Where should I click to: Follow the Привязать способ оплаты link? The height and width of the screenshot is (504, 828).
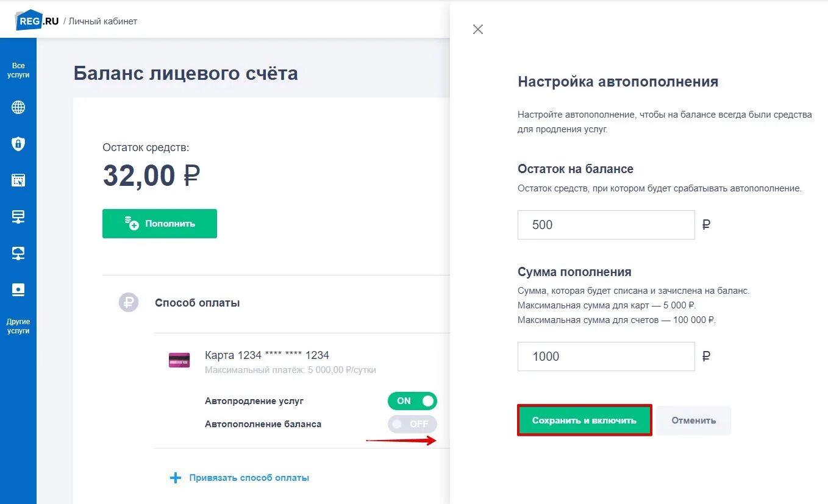pos(249,478)
